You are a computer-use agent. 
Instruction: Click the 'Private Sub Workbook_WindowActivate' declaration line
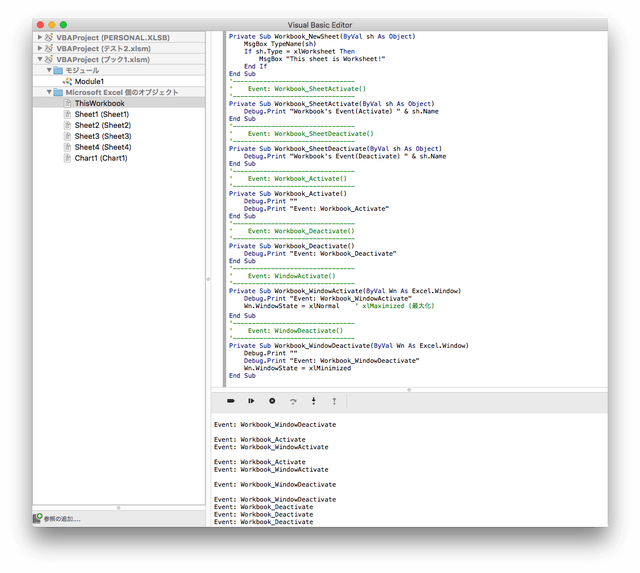coord(345,291)
